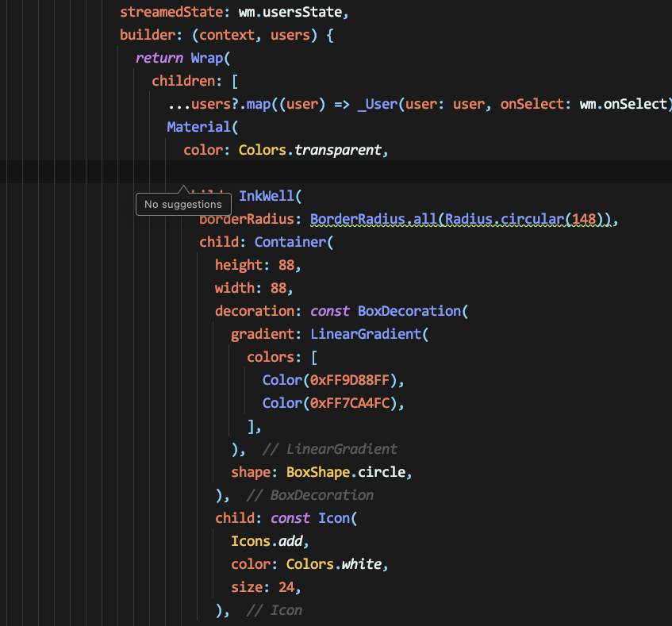Image resolution: width=672 pixels, height=626 pixels.
Task: Select the Wrap widget name
Action: coord(207,58)
